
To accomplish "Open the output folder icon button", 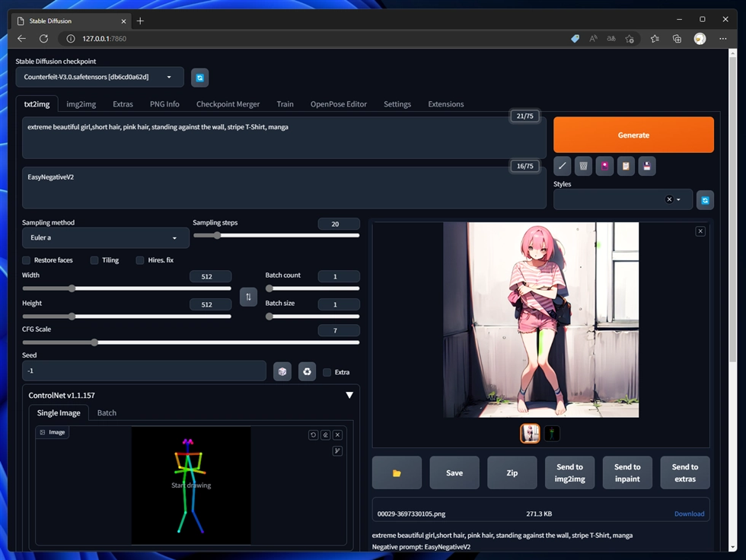I will tap(397, 473).
